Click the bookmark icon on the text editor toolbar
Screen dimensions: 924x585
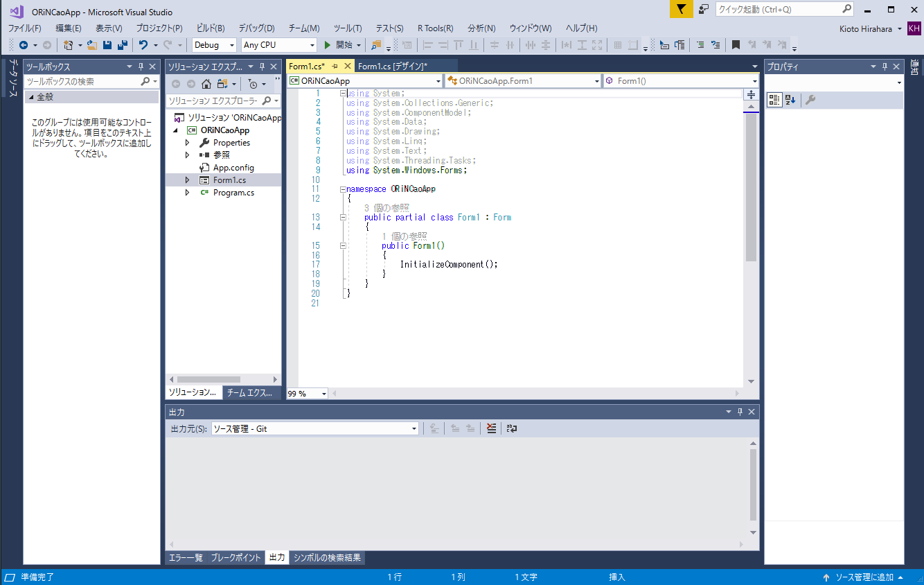[736, 44]
